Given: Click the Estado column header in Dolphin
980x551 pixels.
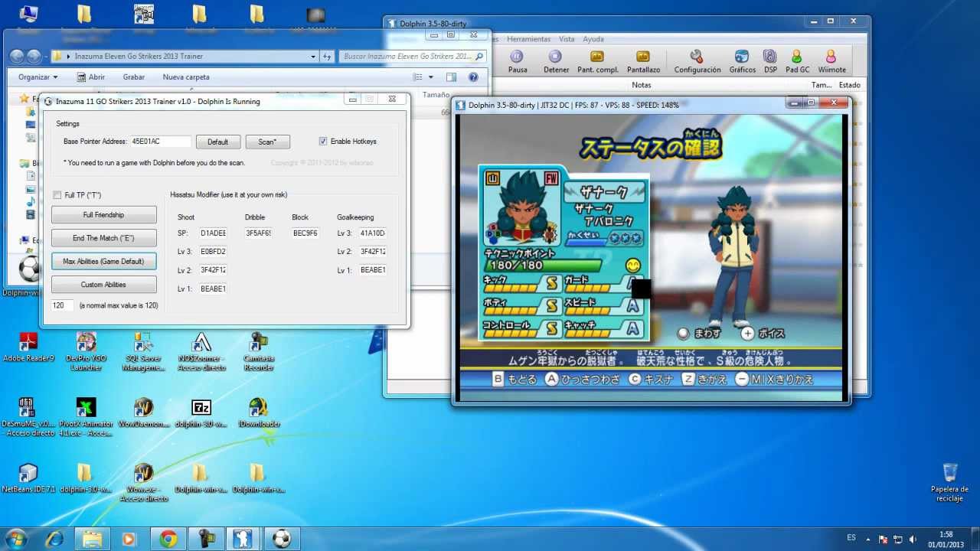Looking at the screenshot, I should 849,85.
